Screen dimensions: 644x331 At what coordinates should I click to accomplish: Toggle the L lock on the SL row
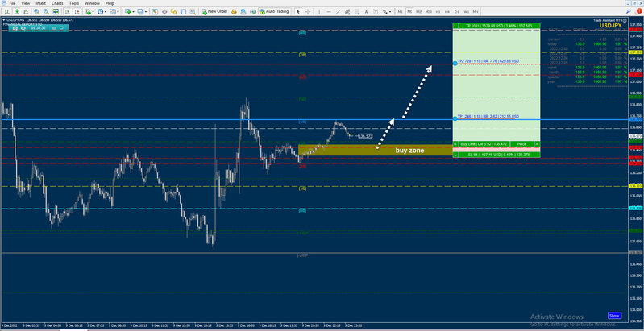point(455,155)
